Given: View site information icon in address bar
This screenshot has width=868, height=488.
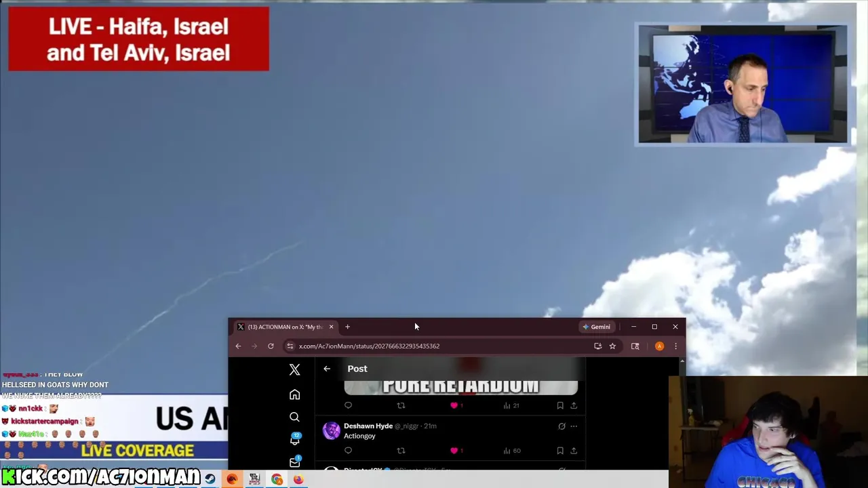Looking at the screenshot, I should 290,346.
